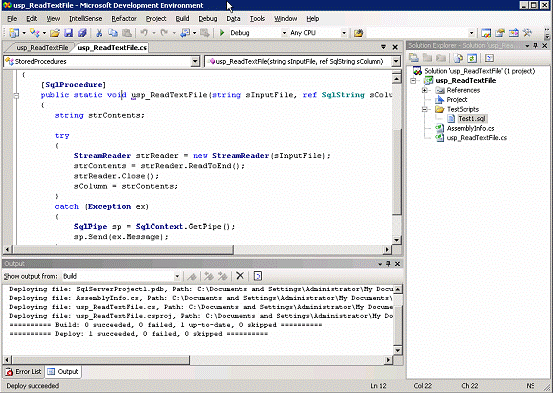The image size is (553, 393).
Task: Open the Properties Window toolbar icon
Action: (x=500, y=33)
